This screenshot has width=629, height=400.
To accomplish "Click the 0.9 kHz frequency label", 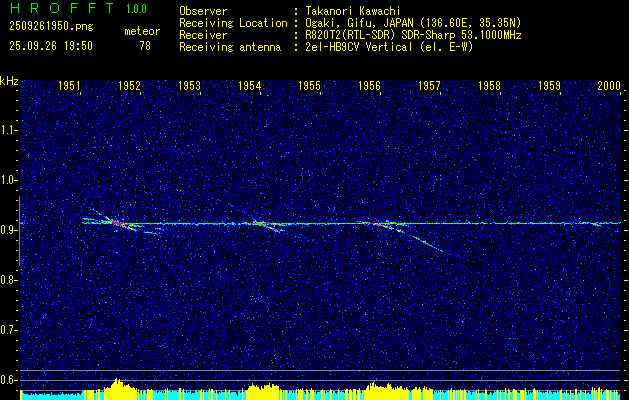I will (x=9, y=230).
